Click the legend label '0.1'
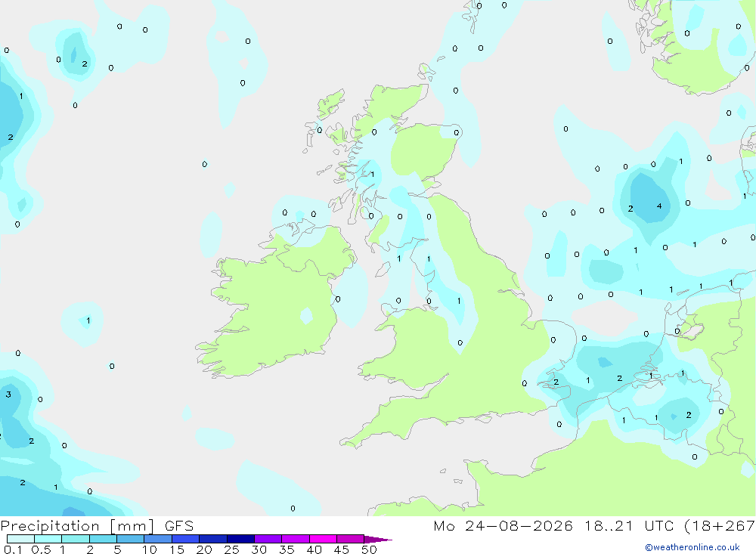The height and width of the screenshot is (554, 756). 13,549
